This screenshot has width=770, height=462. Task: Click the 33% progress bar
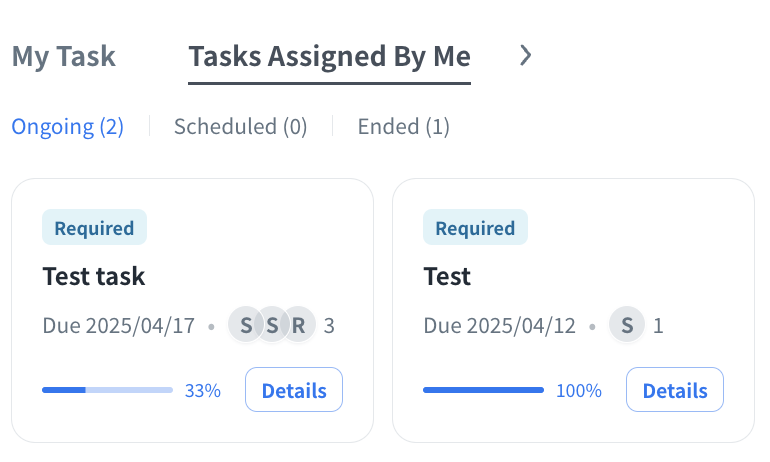[107, 390]
